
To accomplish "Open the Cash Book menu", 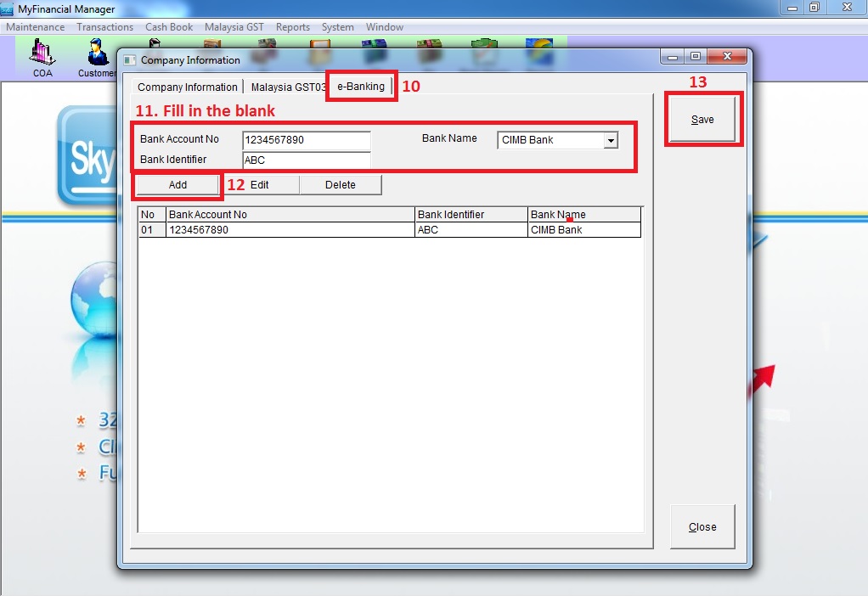I will tap(169, 27).
